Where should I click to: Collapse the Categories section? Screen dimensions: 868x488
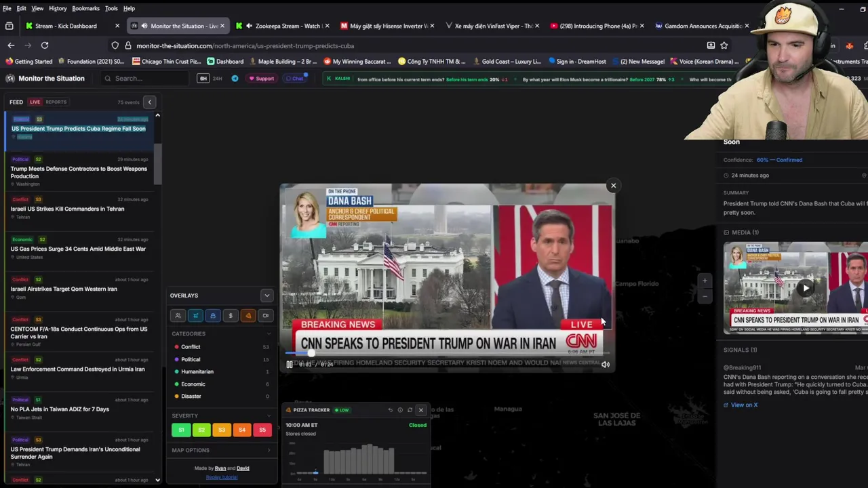pos(269,333)
